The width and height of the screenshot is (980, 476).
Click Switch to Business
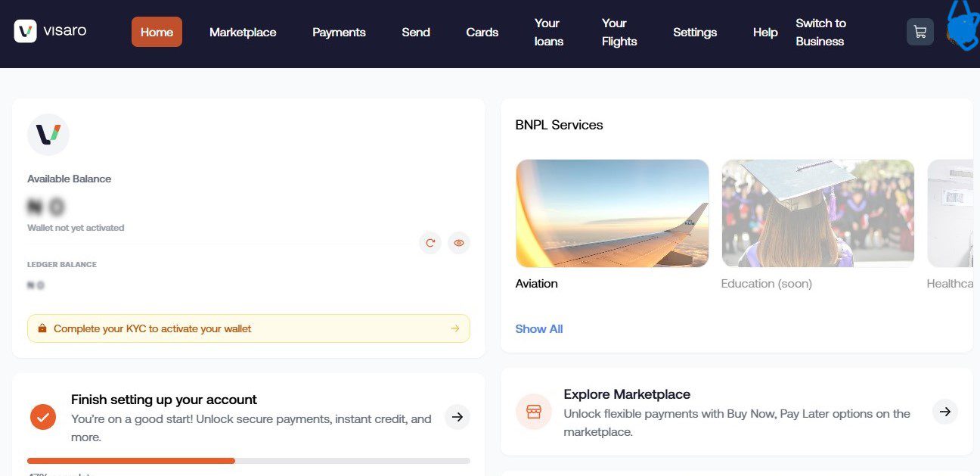(x=820, y=32)
